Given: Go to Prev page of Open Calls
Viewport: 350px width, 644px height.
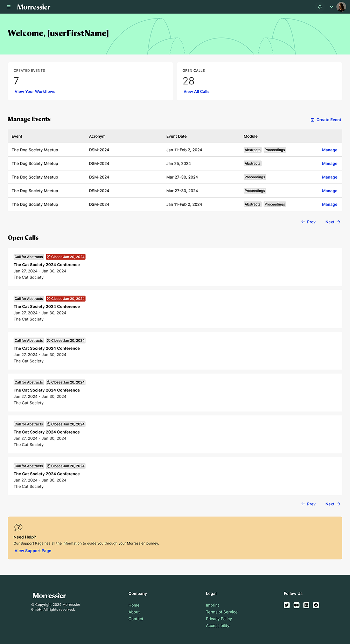Looking at the screenshot, I should tap(308, 504).
